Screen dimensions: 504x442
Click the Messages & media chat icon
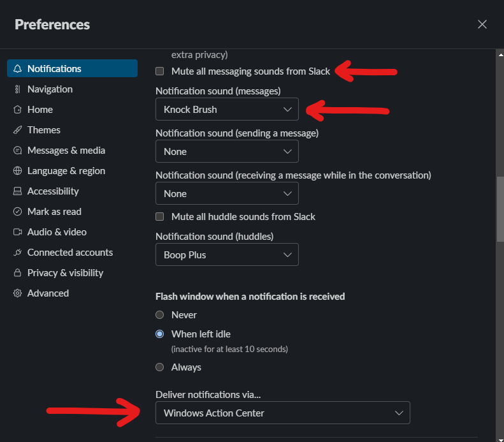pos(17,151)
